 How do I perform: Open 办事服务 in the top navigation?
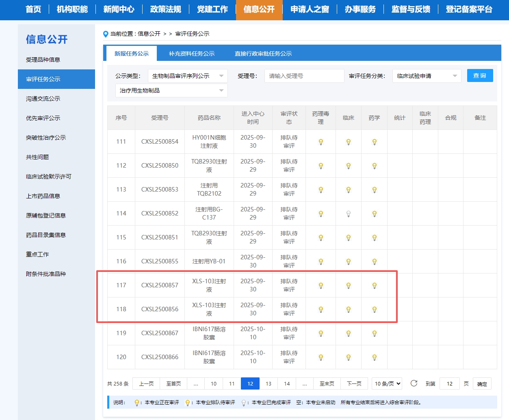360,9
